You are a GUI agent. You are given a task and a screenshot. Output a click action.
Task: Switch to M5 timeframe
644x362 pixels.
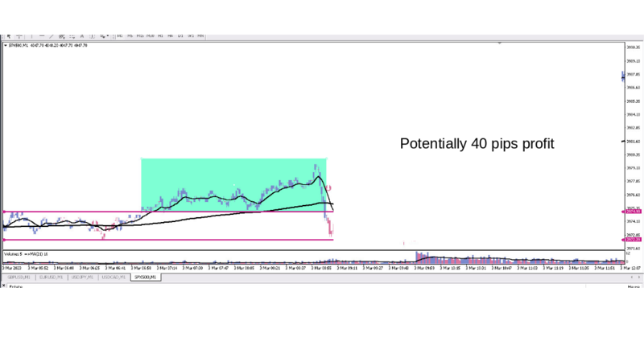click(130, 36)
